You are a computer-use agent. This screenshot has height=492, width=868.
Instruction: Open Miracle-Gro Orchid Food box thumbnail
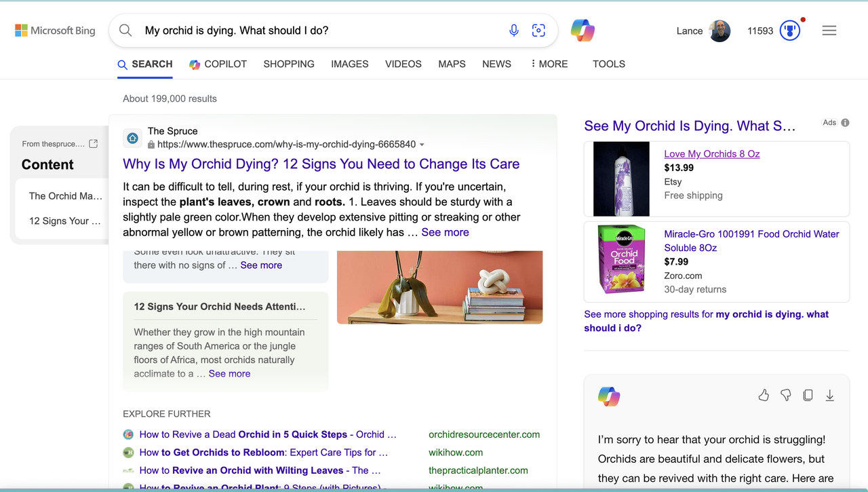click(621, 259)
